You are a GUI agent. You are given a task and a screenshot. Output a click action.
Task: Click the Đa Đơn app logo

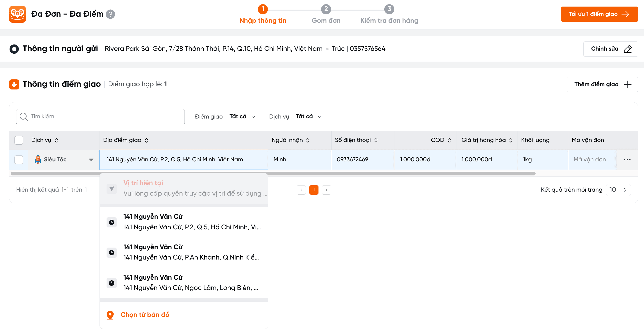pos(18,14)
